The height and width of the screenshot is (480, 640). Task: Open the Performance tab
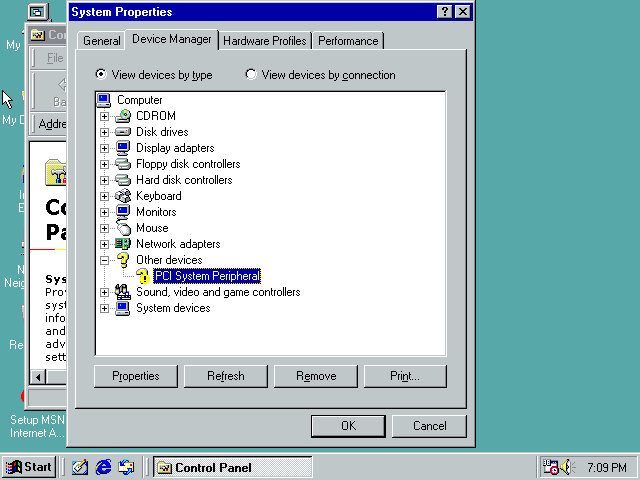(x=348, y=41)
